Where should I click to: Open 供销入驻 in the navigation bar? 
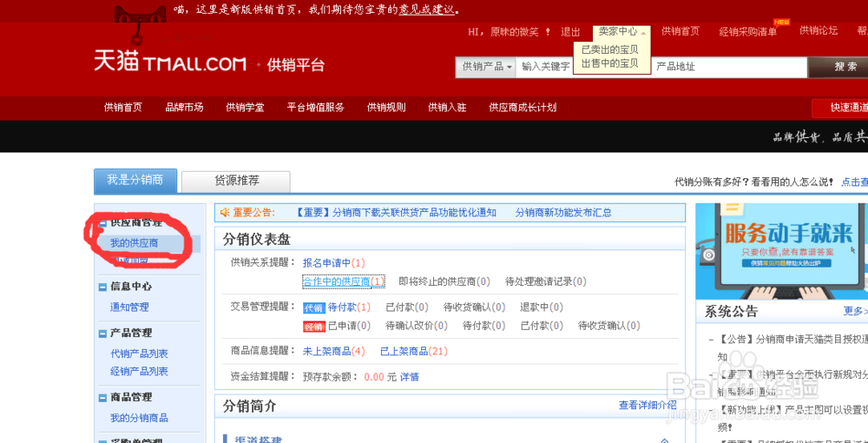pyautogui.click(x=447, y=108)
